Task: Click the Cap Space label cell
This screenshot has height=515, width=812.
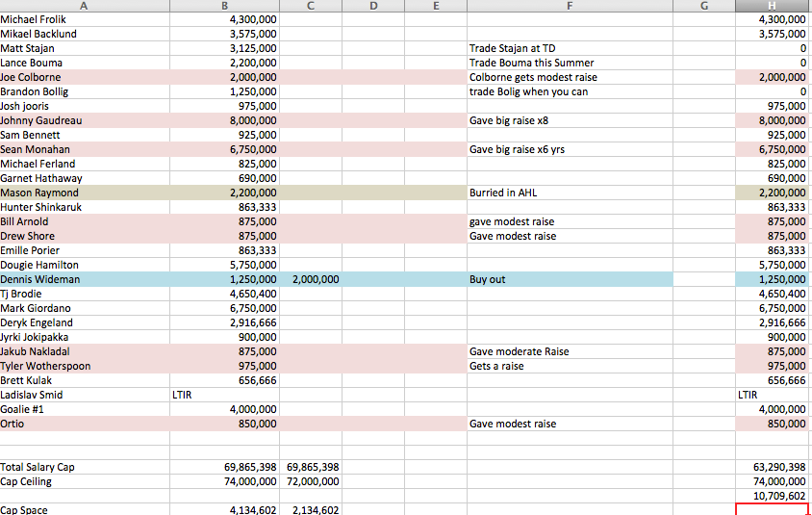Action: point(85,510)
